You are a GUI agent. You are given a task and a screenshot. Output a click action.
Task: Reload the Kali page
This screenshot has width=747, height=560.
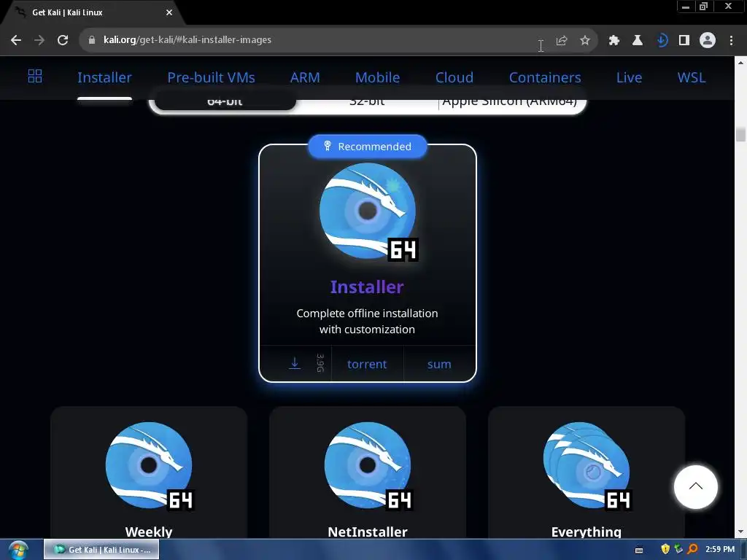click(x=63, y=40)
